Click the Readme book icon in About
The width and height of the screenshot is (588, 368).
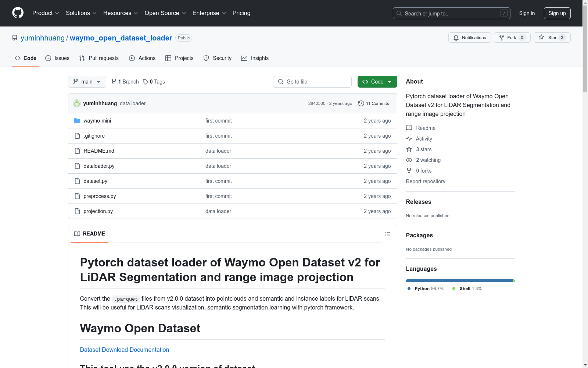(x=409, y=128)
